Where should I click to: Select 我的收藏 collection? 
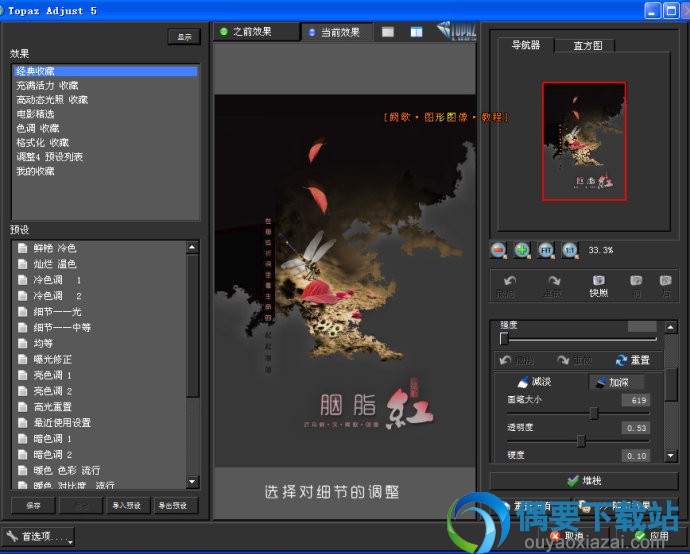[105, 171]
